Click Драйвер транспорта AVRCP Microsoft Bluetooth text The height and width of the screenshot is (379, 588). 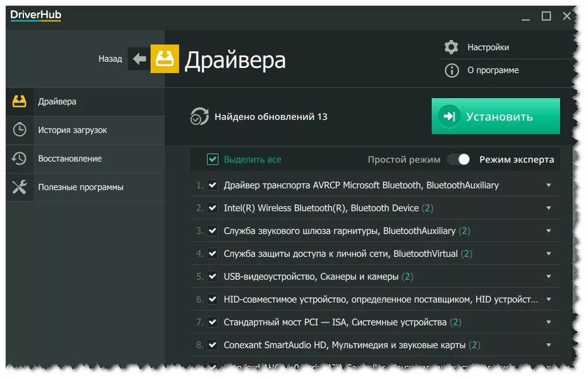pyautogui.click(x=361, y=185)
